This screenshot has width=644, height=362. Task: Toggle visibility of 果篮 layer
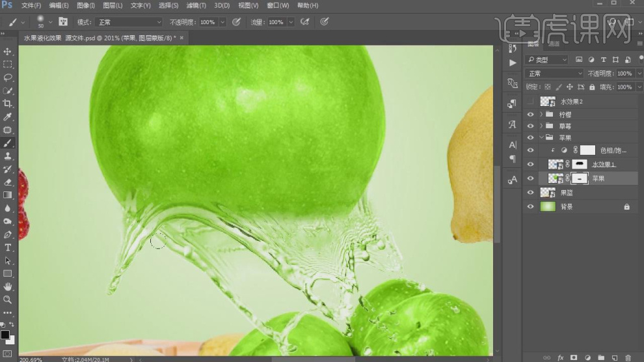[x=531, y=192]
